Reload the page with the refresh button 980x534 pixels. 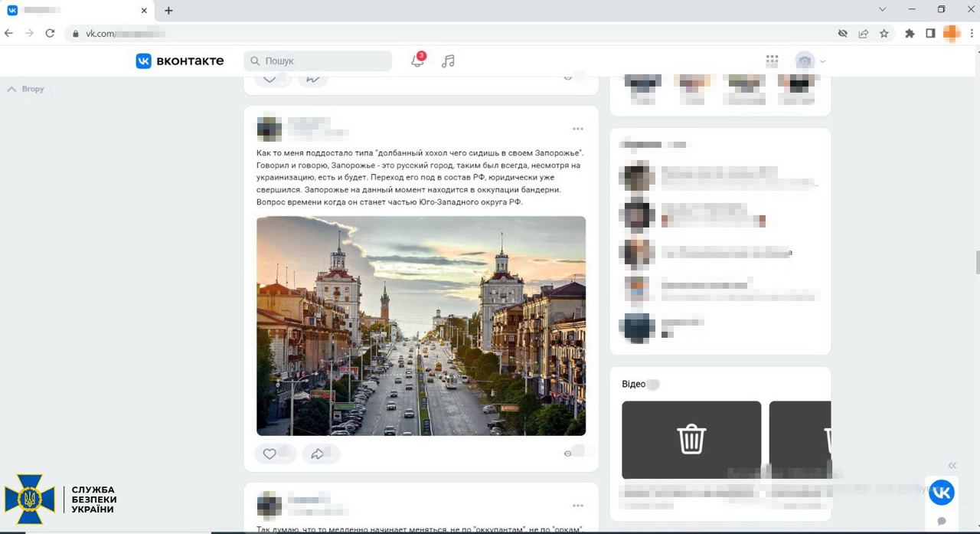click(50, 33)
